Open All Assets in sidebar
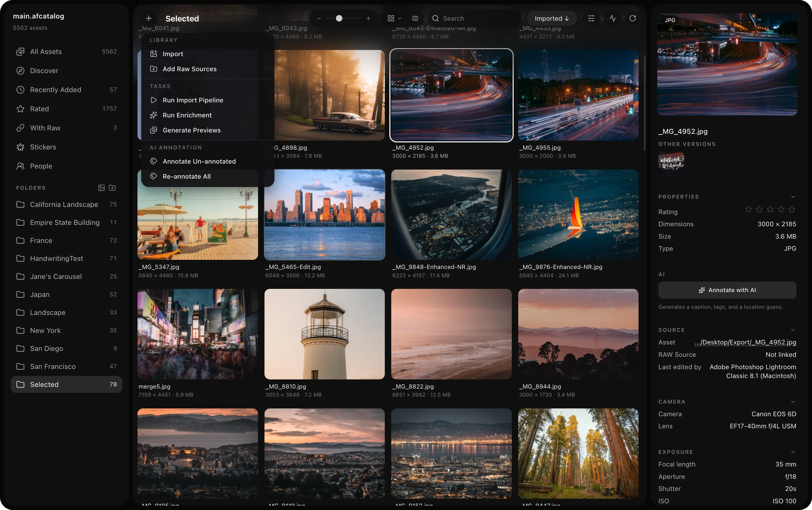The width and height of the screenshot is (812, 510). [66, 52]
